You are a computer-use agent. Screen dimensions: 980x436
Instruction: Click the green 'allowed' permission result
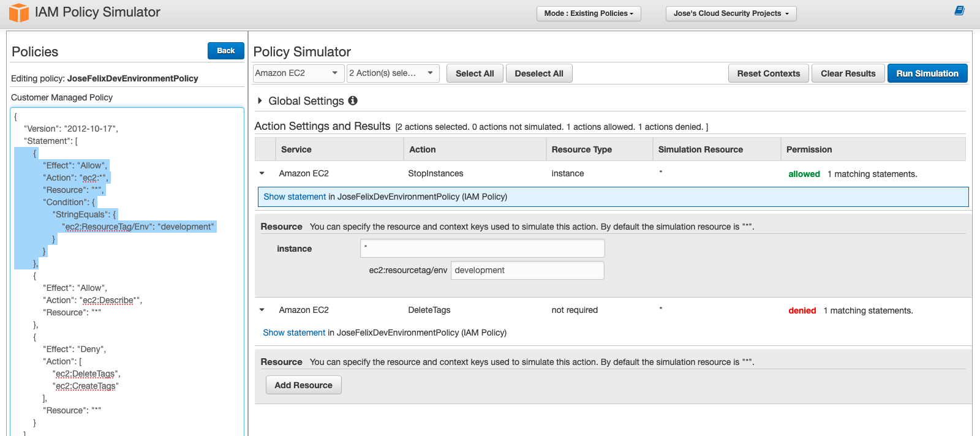click(x=804, y=174)
